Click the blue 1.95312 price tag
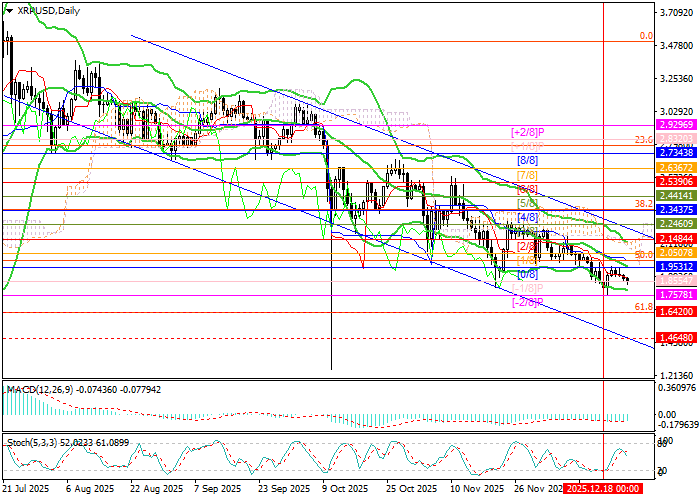The width and height of the screenshot is (700, 500). coord(676,267)
